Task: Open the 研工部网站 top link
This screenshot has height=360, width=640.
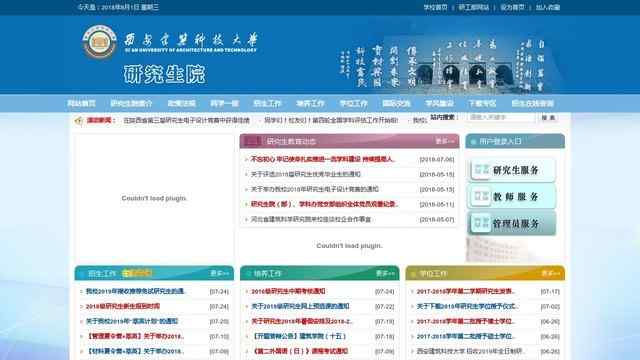Action: pos(473,7)
